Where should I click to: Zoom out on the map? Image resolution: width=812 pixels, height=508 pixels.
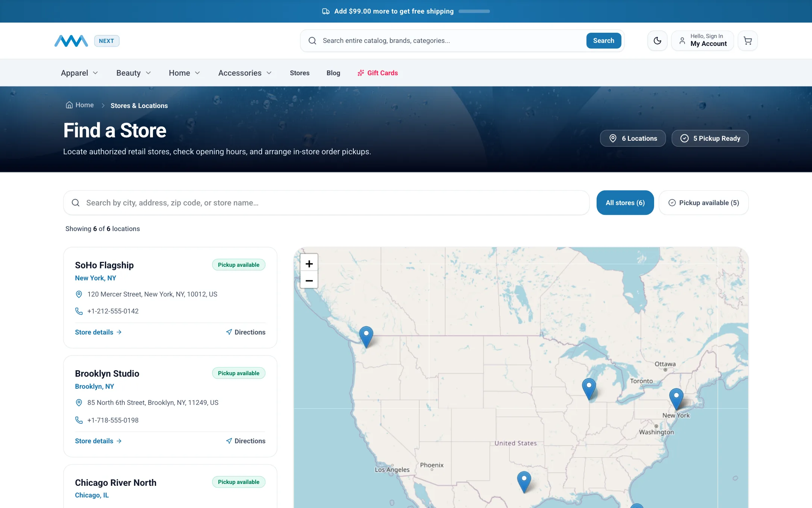click(x=309, y=280)
